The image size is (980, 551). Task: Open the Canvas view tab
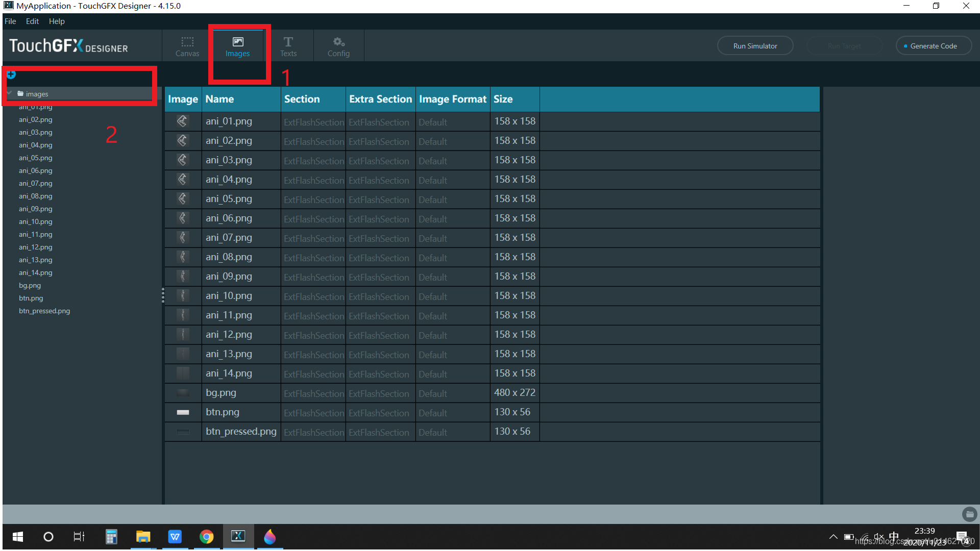(x=187, y=46)
